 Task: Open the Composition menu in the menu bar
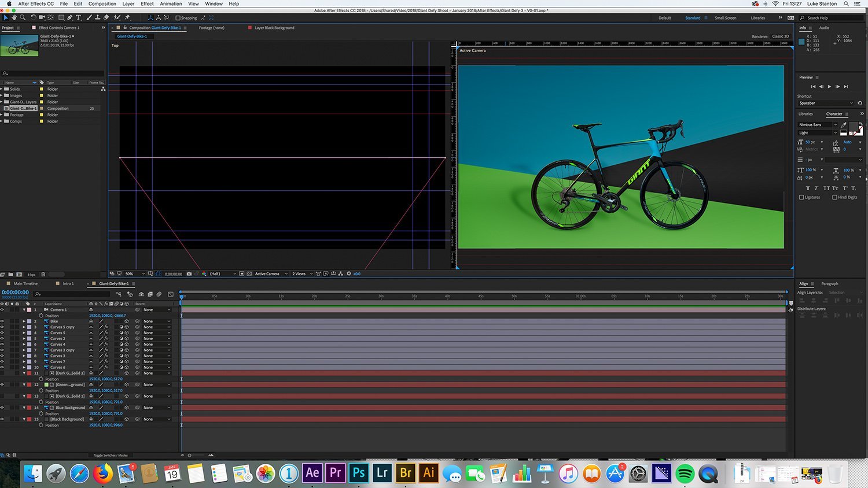102,3
